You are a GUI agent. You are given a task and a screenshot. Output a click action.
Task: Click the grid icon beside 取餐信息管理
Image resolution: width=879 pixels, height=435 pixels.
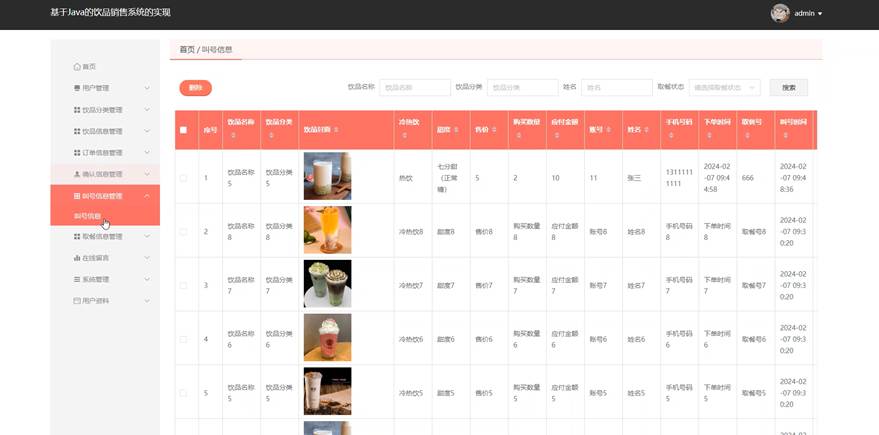[77, 237]
